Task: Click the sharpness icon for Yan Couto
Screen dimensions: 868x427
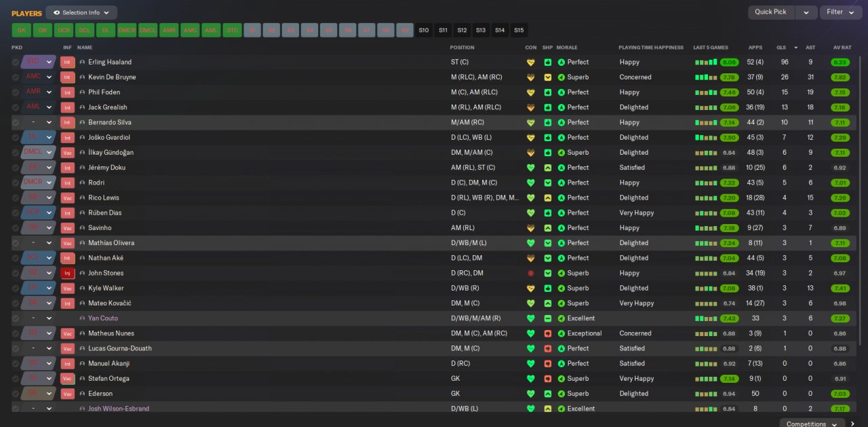Action: pos(547,318)
